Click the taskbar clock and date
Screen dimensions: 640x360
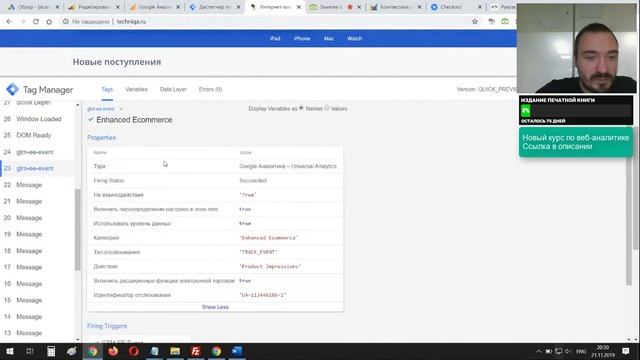pyautogui.click(x=603, y=351)
